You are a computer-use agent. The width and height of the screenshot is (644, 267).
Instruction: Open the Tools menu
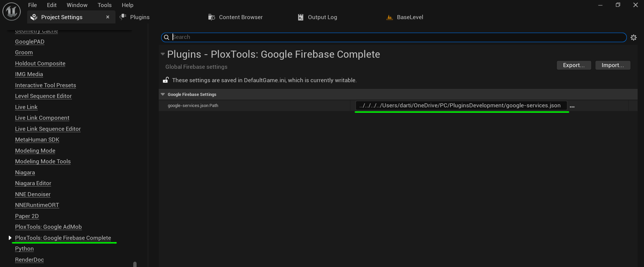[x=104, y=5]
